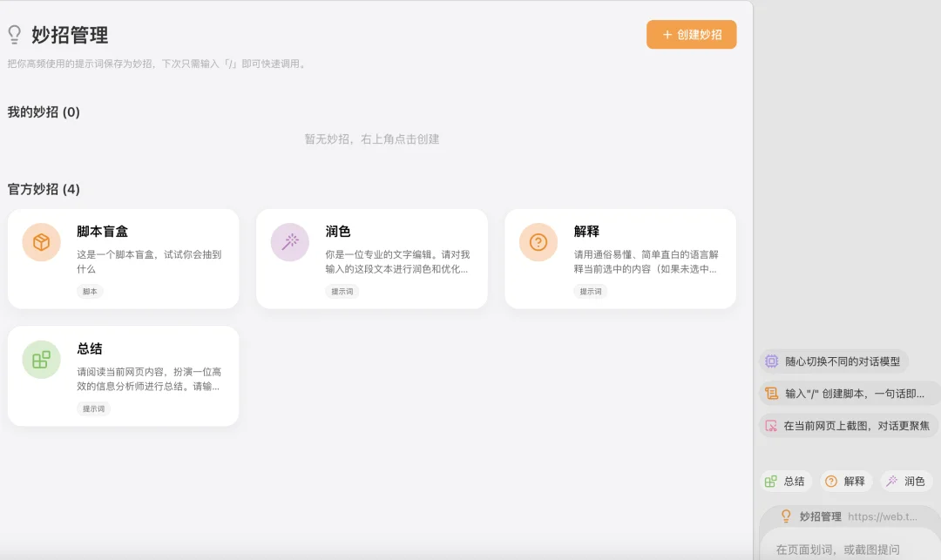941x560 pixels.
Task: Select the 总结 quick action chip
Action: [x=785, y=481]
